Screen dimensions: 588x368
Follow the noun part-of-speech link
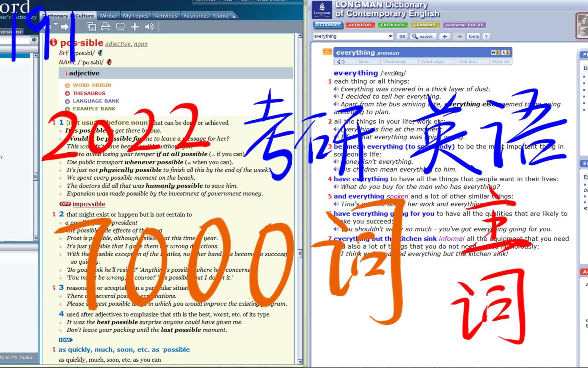pyautogui.click(x=140, y=44)
